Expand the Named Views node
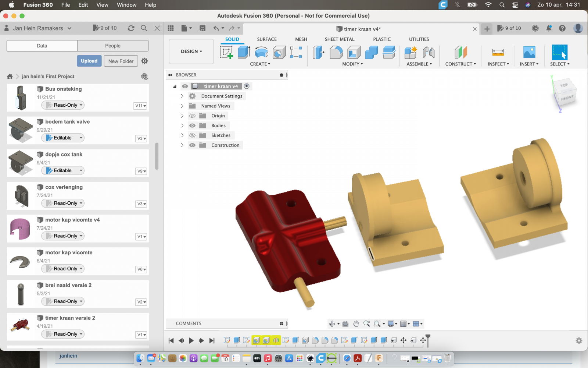Screen dimensions: 588x368 (182, 106)
